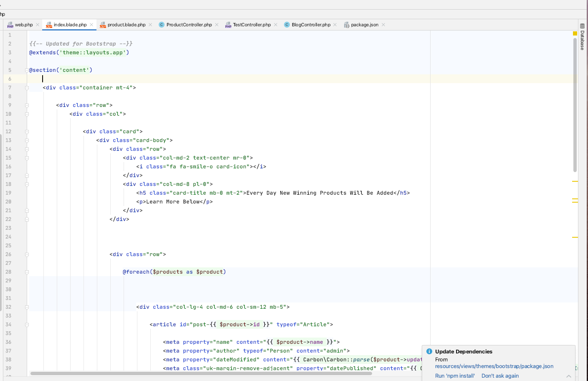Collapse the col-md-8 div fold on line 18
Screen dimensions: 588x381
pyautogui.click(x=27, y=184)
